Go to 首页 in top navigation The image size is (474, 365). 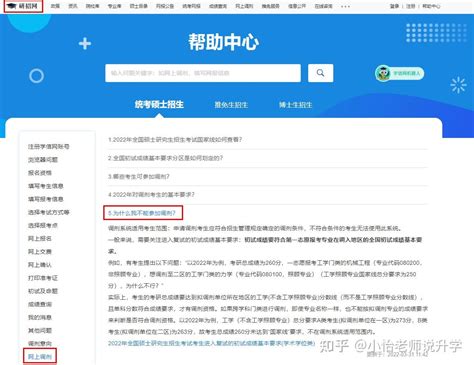tap(55, 6)
